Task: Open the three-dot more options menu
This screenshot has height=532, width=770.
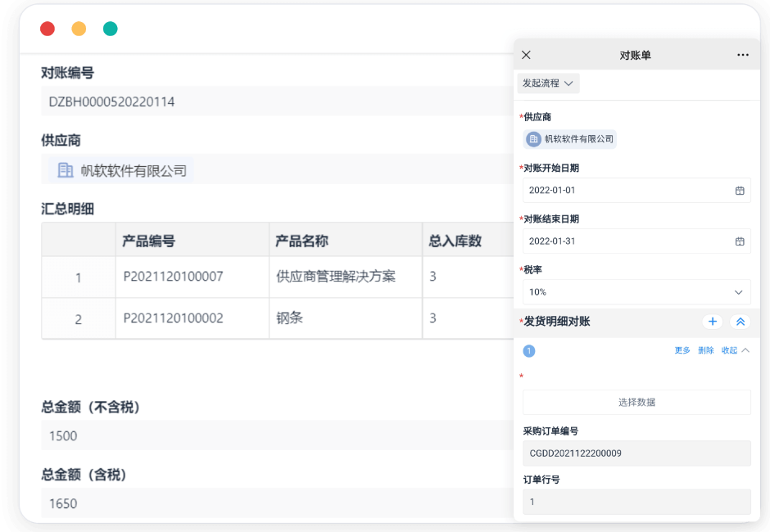Action: pyautogui.click(x=743, y=55)
